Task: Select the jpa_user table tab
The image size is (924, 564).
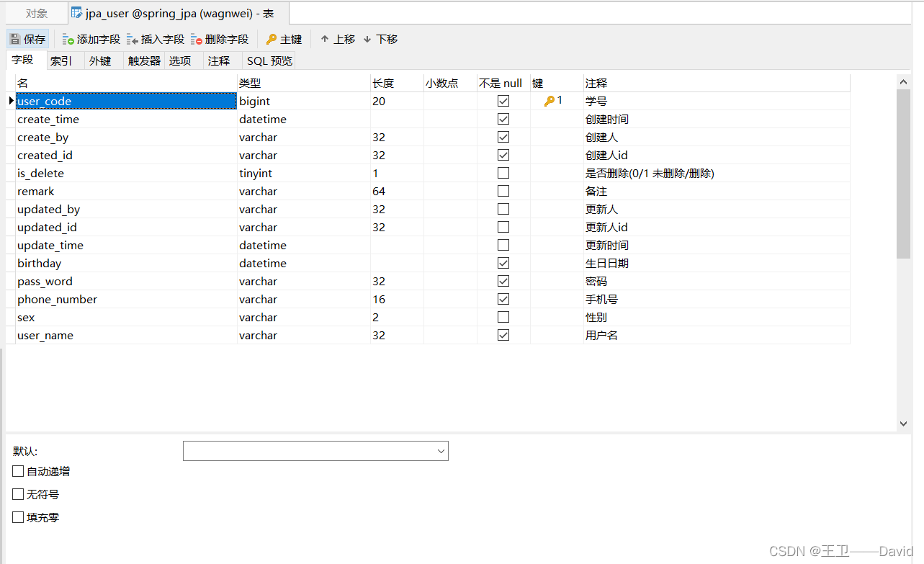Action: pyautogui.click(x=179, y=13)
